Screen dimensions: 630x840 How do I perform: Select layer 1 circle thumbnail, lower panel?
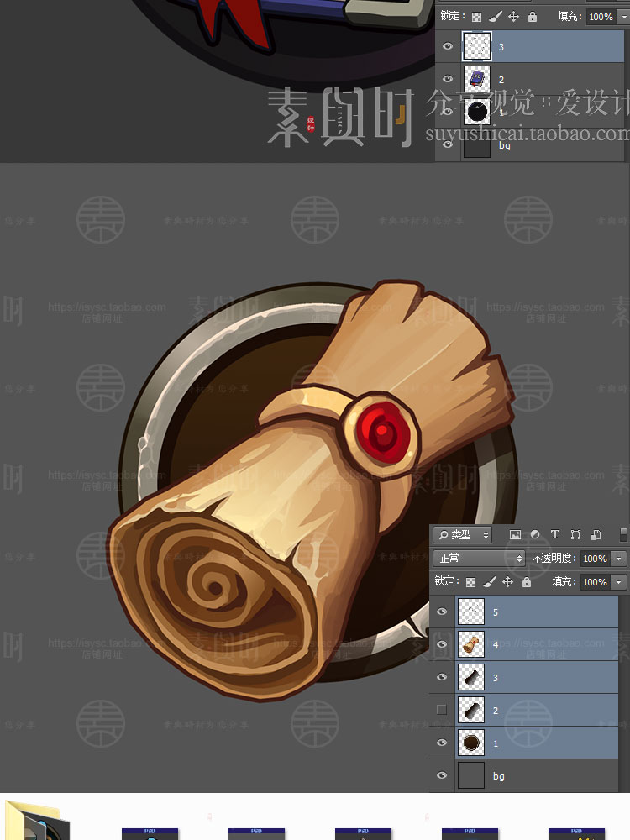tap(471, 743)
